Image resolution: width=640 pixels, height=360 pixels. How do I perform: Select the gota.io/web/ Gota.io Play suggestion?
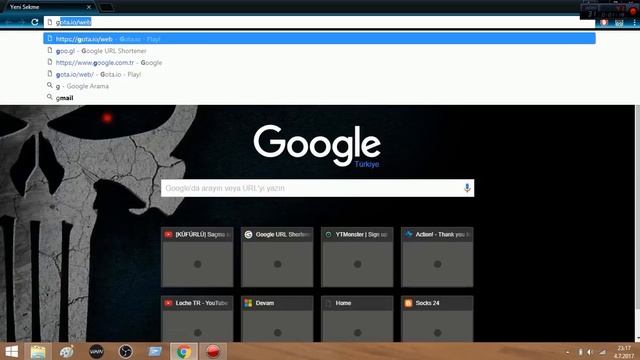point(319,74)
